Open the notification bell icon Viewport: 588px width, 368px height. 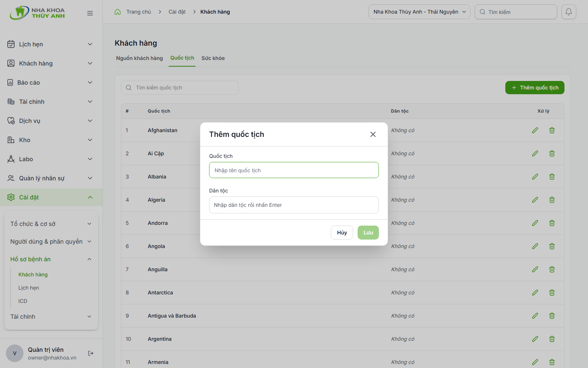tap(569, 12)
